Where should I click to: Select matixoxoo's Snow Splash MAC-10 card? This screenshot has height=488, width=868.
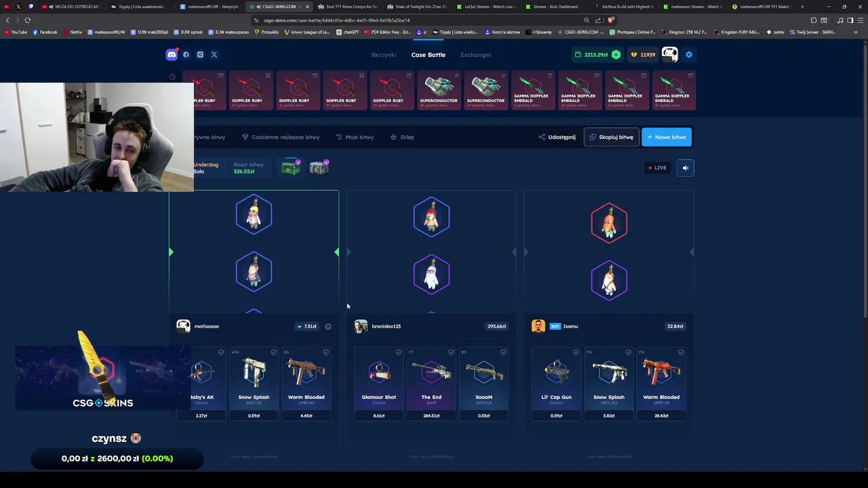(254, 384)
